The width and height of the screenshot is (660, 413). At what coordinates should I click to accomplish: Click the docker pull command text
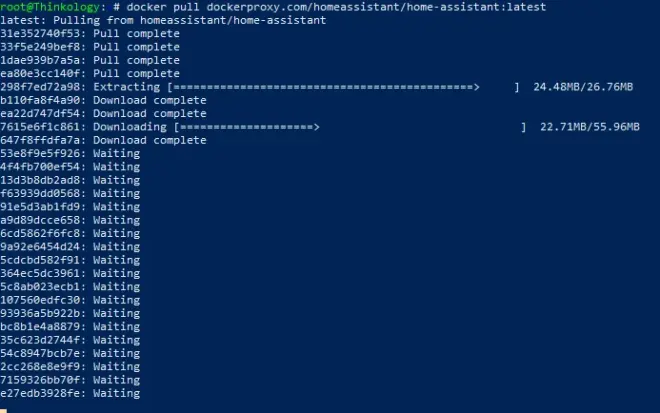[x=336, y=7]
